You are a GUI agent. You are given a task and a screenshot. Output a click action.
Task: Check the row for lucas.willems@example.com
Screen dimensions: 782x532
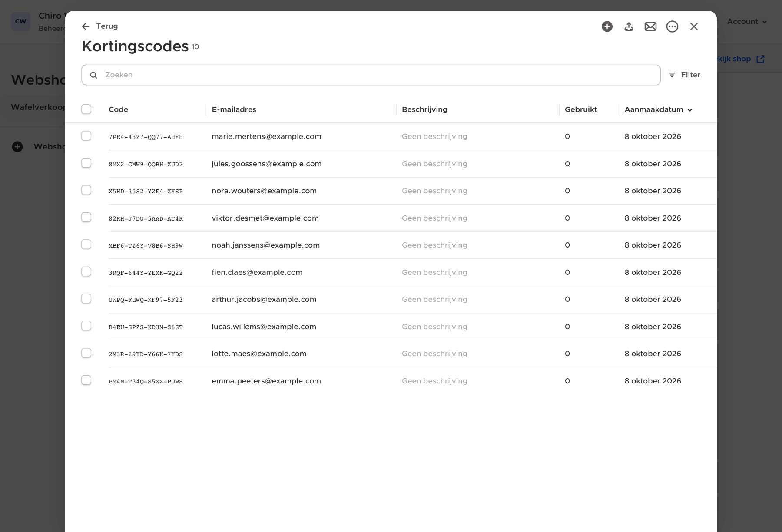coord(86,326)
